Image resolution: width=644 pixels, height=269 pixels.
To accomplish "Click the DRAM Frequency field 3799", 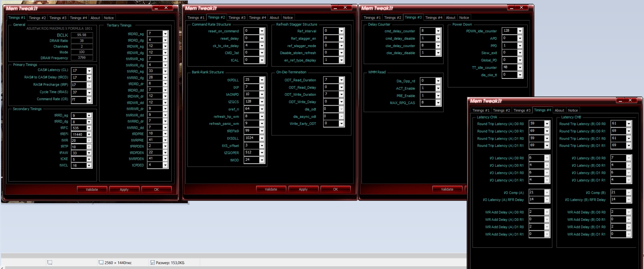I will point(82,58).
